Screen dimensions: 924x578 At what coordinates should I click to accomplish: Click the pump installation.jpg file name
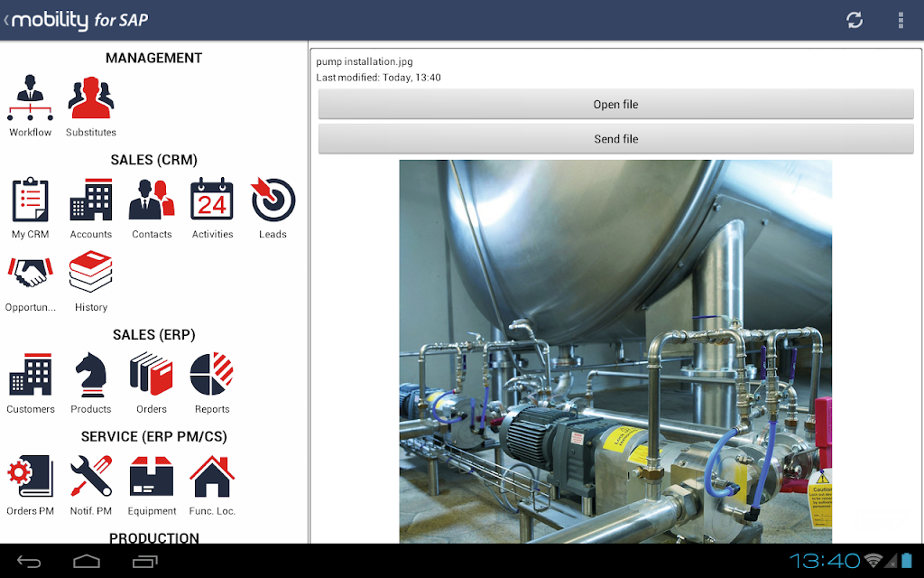point(365,61)
